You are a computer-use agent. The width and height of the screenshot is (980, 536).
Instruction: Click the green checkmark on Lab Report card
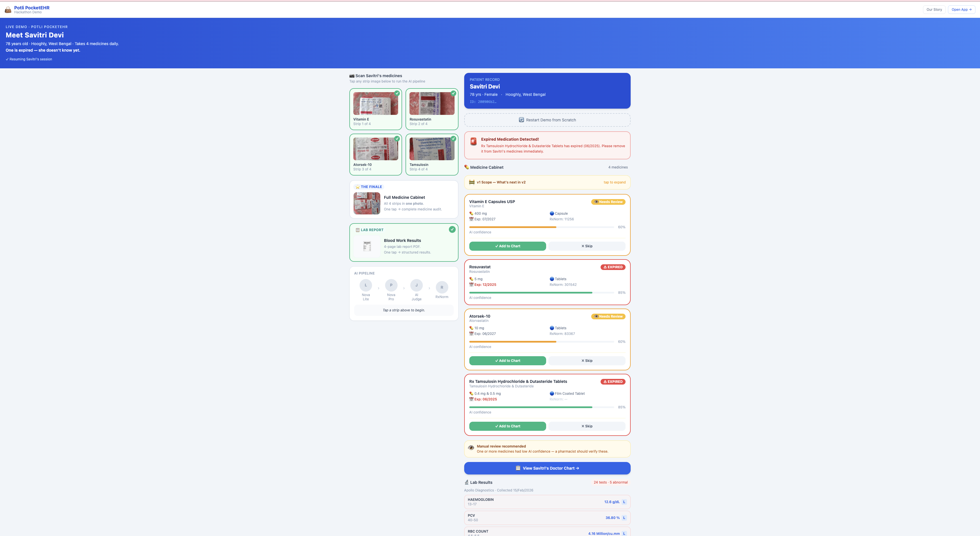452,229
